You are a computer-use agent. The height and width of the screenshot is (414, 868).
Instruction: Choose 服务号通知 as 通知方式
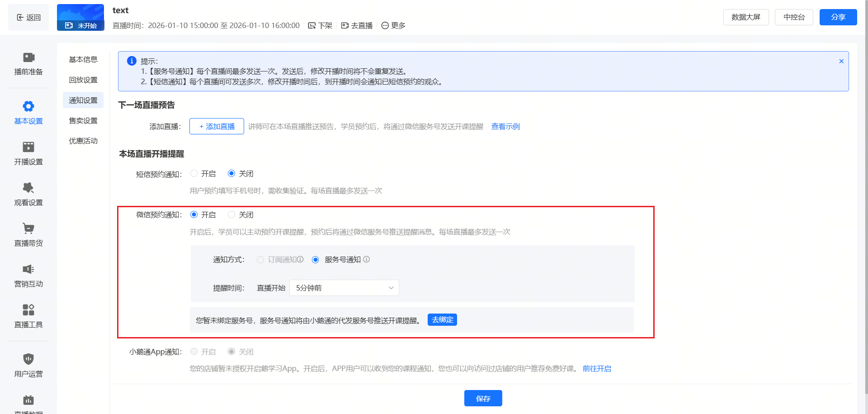(316, 260)
